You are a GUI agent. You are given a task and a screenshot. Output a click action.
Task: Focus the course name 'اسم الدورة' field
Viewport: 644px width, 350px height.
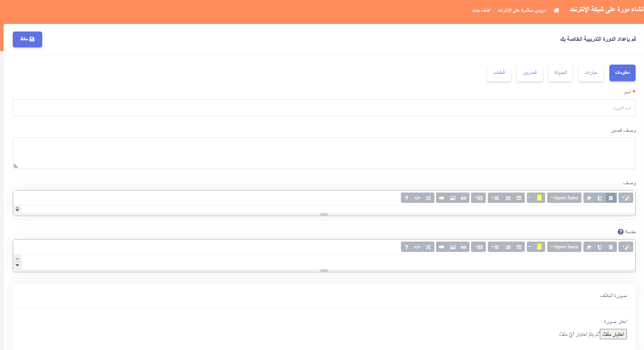click(x=324, y=108)
